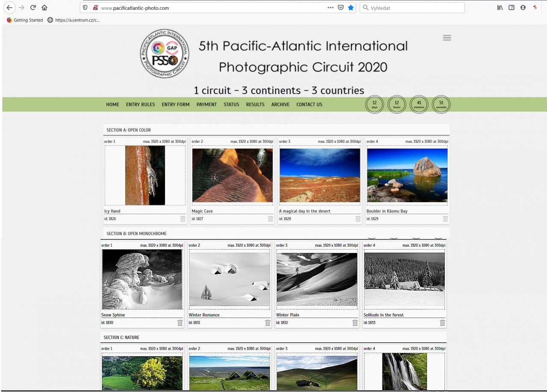Select the Boulder in Käsmu Bay thumbnail
The image size is (547, 392).
[x=407, y=175]
